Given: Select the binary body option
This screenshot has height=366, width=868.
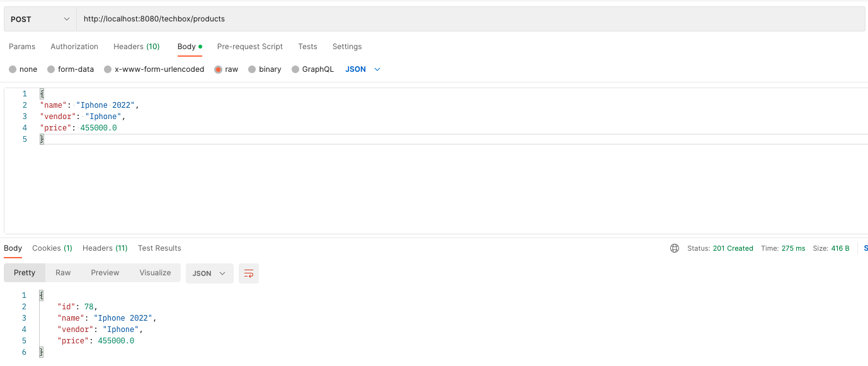Looking at the screenshot, I should click(x=265, y=69).
